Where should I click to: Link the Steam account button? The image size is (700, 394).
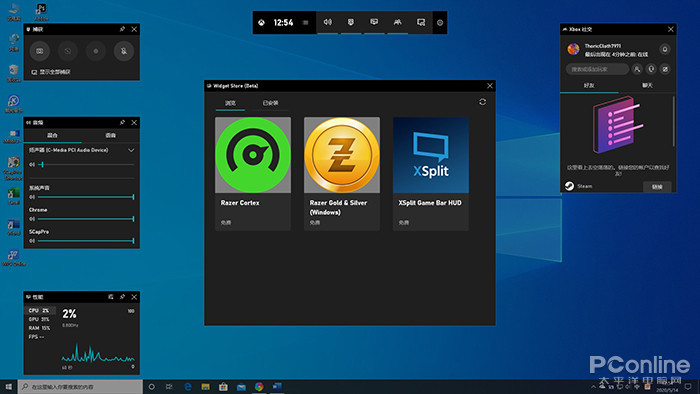coord(657,187)
